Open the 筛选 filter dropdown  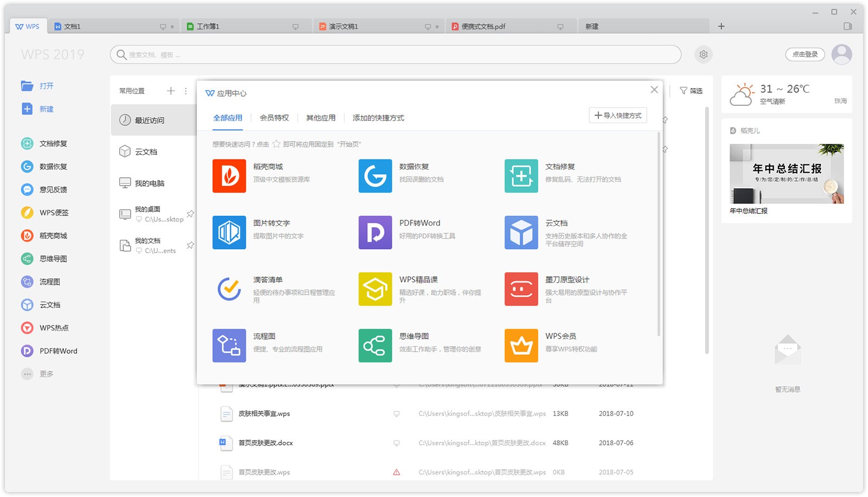pyautogui.click(x=691, y=91)
